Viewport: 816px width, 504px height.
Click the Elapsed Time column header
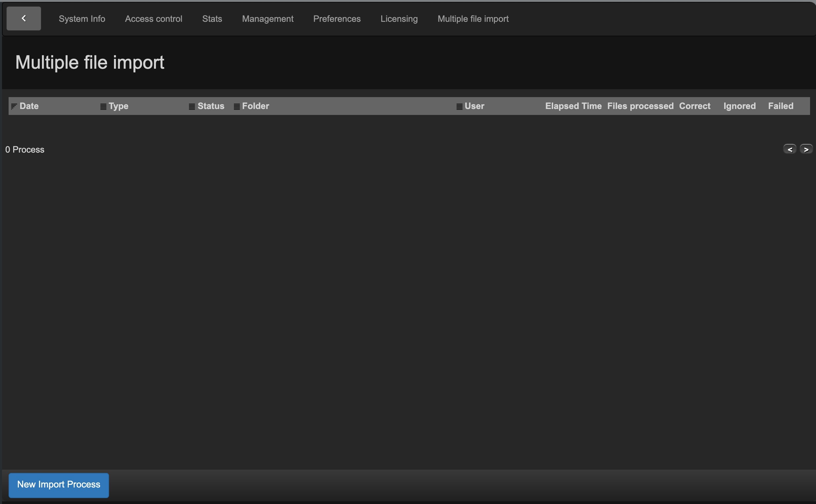tap(573, 106)
